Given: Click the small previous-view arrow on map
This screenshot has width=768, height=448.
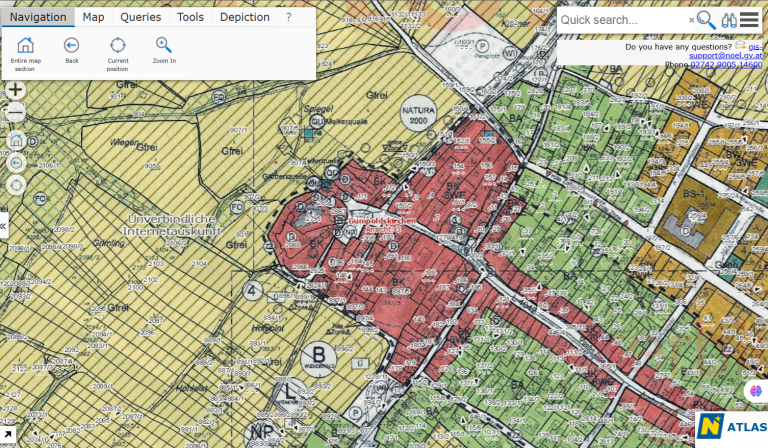Looking at the screenshot, I should coord(16,162).
